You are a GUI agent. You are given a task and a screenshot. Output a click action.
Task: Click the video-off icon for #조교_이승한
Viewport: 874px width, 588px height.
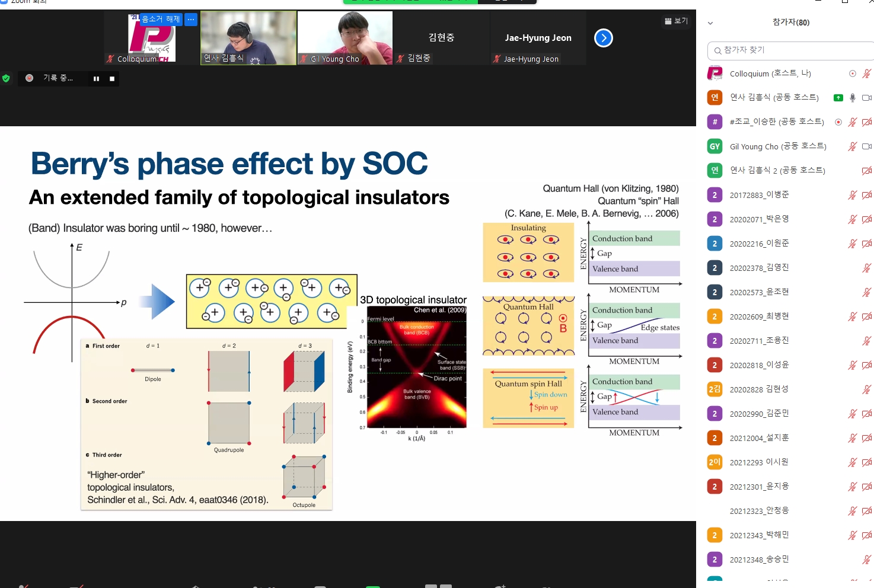[x=866, y=122]
